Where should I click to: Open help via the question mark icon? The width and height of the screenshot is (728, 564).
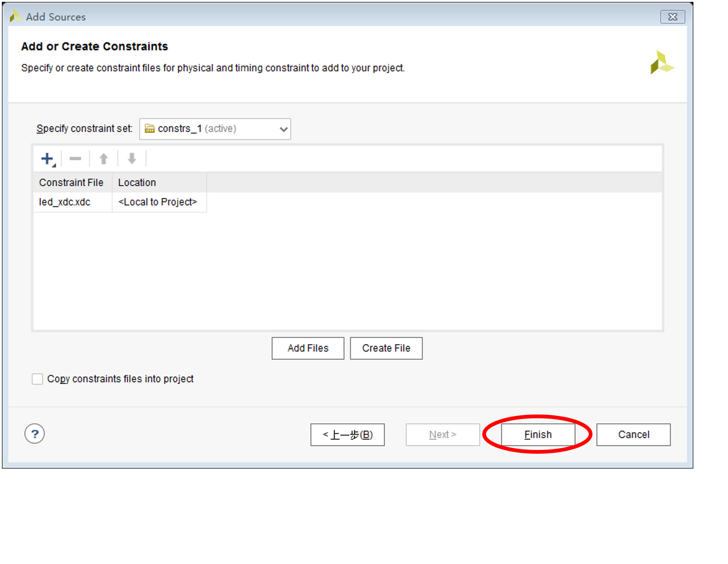(x=35, y=434)
